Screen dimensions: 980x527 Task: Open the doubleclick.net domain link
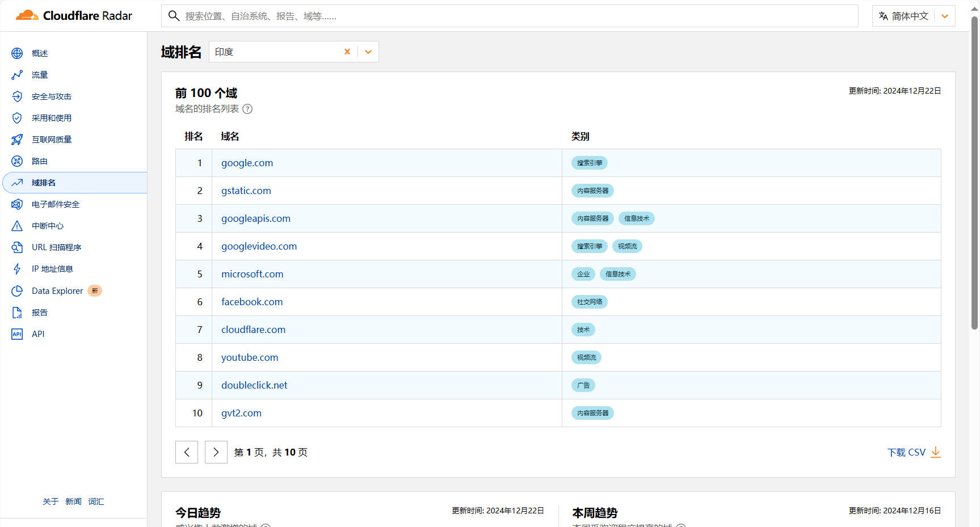[254, 385]
